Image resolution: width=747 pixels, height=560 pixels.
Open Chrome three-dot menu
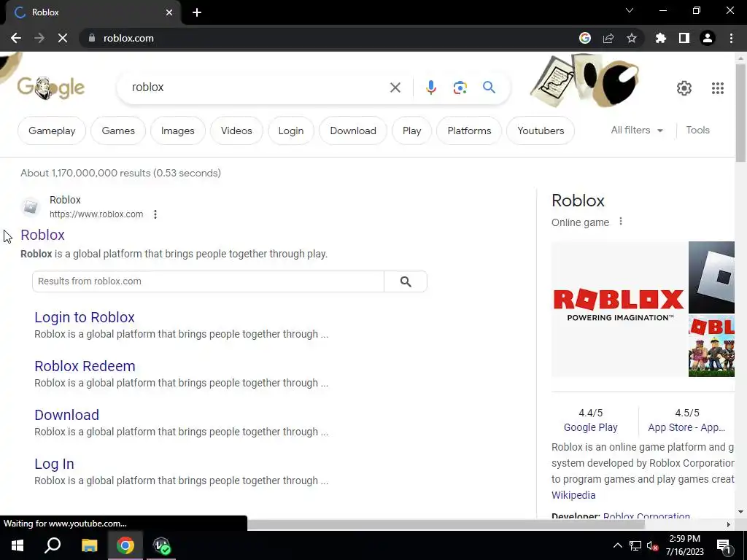731,38
